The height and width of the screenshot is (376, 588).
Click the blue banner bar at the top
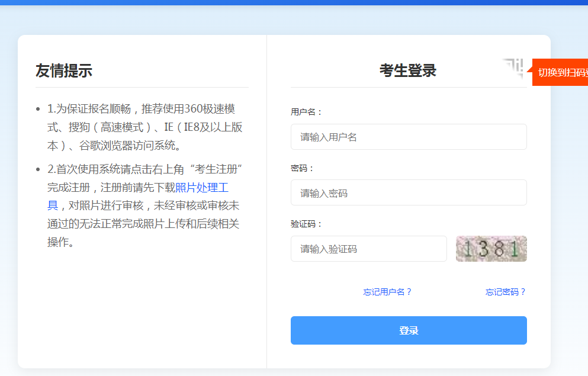click(x=294, y=2)
